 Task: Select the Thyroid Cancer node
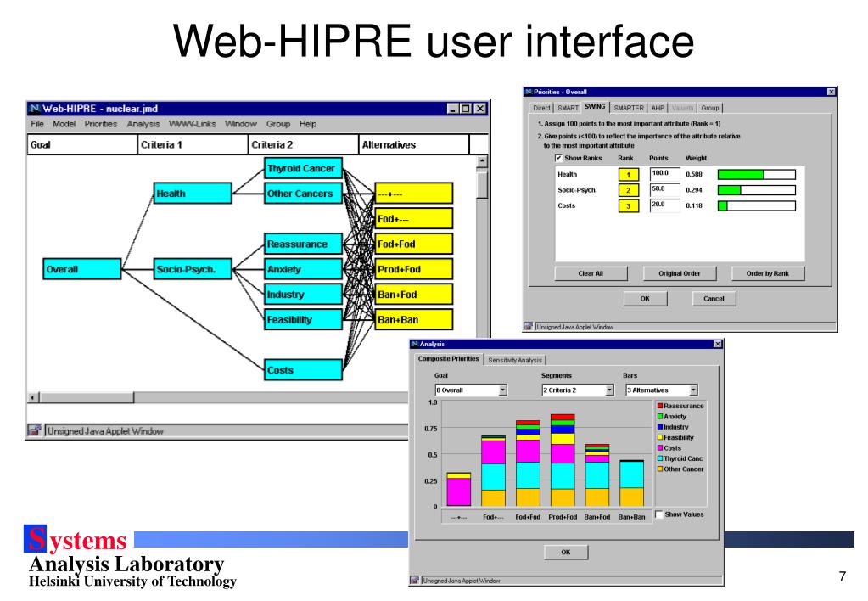click(x=304, y=168)
